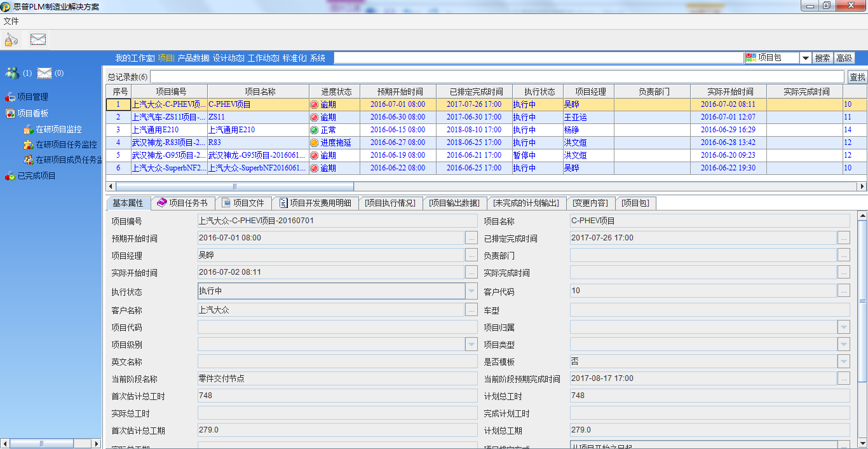Click the 搜索 button
This screenshot has height=449, width=868.
pos(822,58)
